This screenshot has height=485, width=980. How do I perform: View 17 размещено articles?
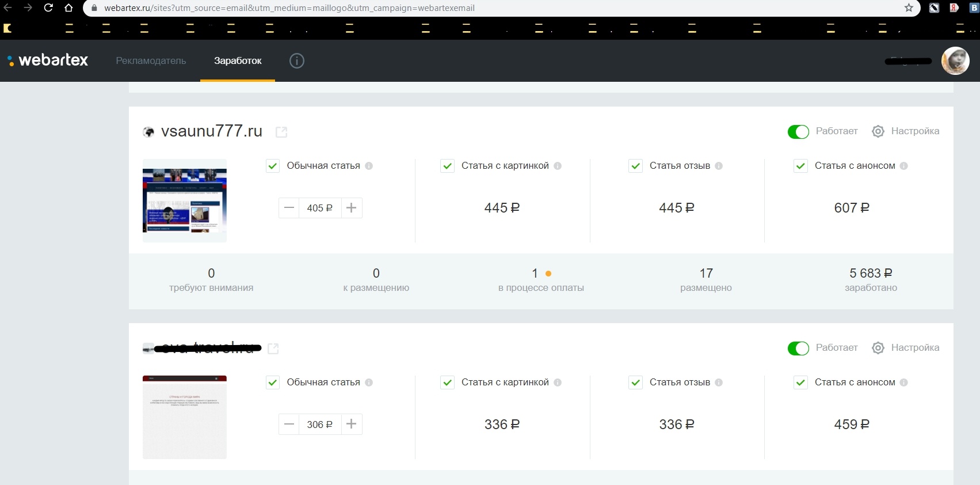706,280
